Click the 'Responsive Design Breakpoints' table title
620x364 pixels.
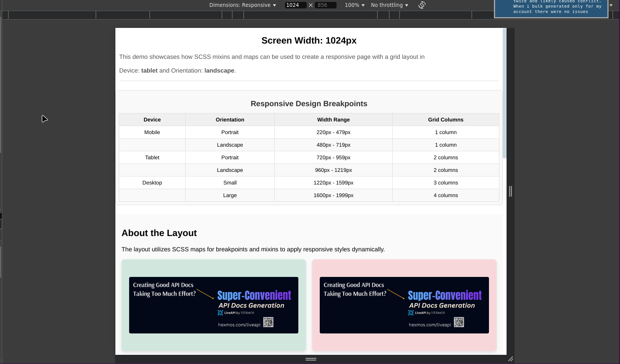point(309,104)
